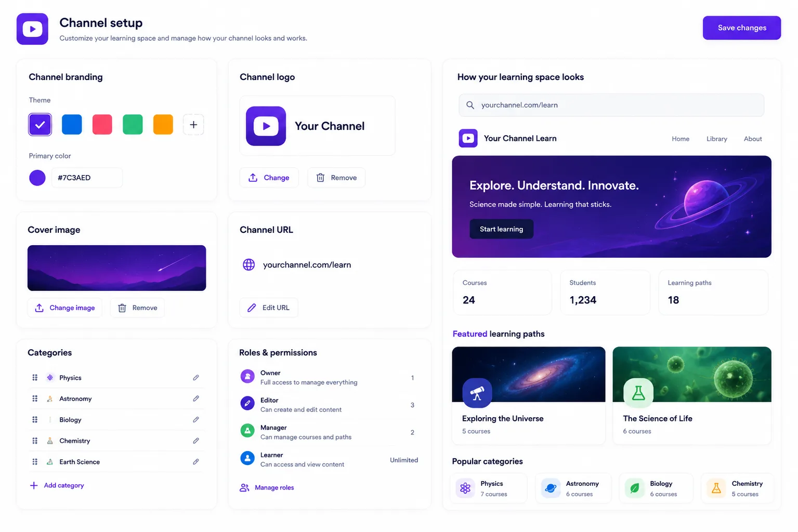Click the Chemistry flask icon in Popular categories
Screen dimensions: 798x532
[x=716, y=488]
